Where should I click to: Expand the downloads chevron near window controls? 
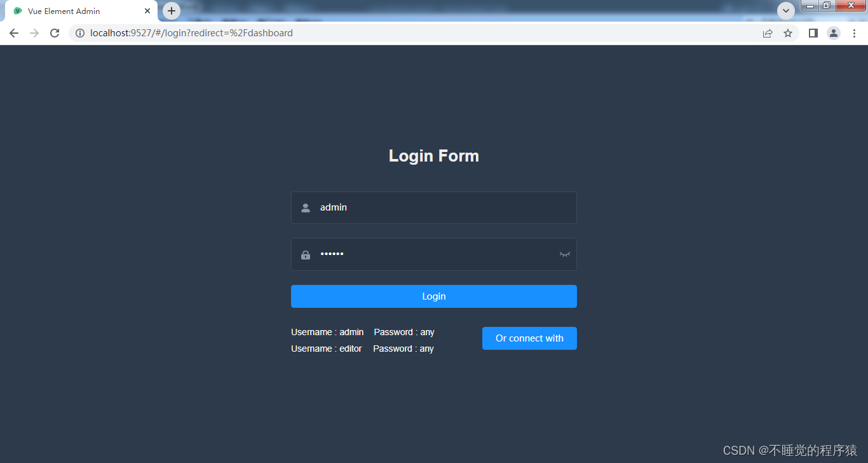pos(785,11)
